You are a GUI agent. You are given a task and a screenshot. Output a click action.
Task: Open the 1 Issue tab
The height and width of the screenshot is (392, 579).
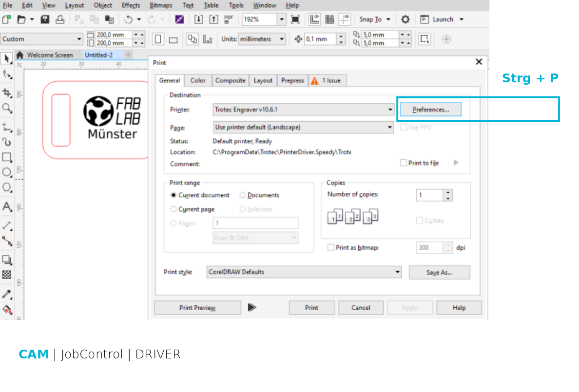327,80
